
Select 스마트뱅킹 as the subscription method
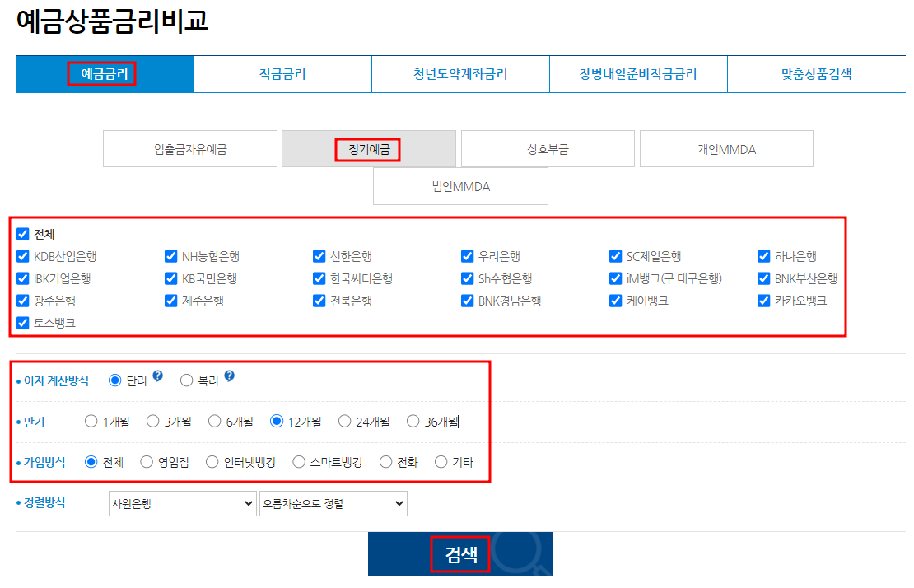(298, 462)
